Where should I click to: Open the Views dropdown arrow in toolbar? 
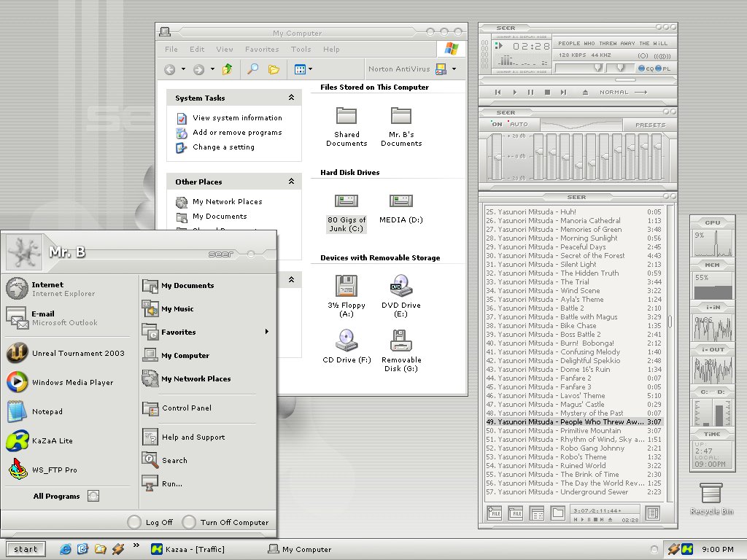coord(311,69)
